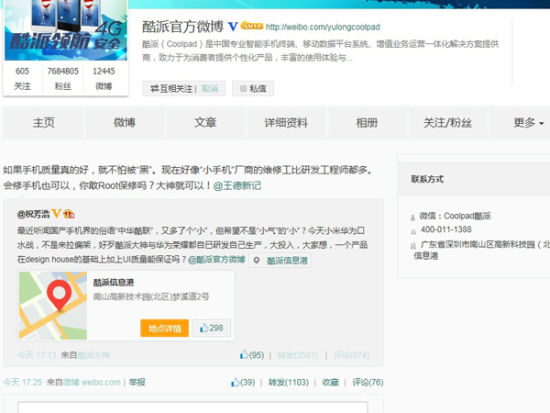Click the 酷派信息港 location tag
The width and height of the screenshot is (550, 413).
click(280, 260)
